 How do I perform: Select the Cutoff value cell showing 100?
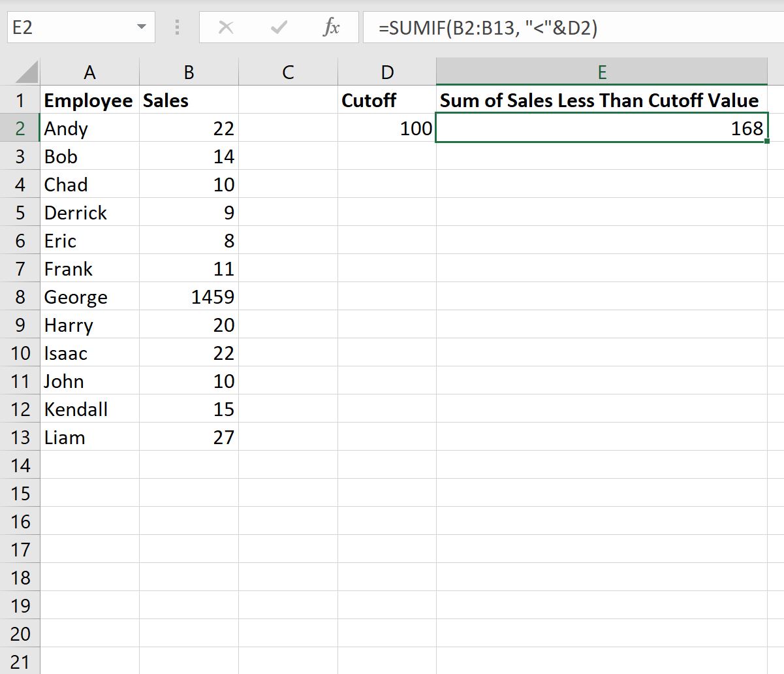pyautogui.click(x=386, y=128)
